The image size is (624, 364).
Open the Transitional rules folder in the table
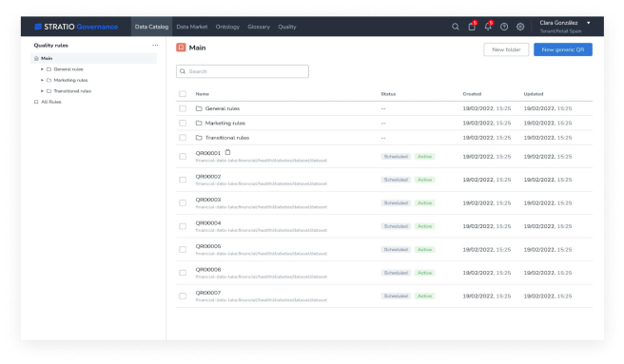coord(227,138)
